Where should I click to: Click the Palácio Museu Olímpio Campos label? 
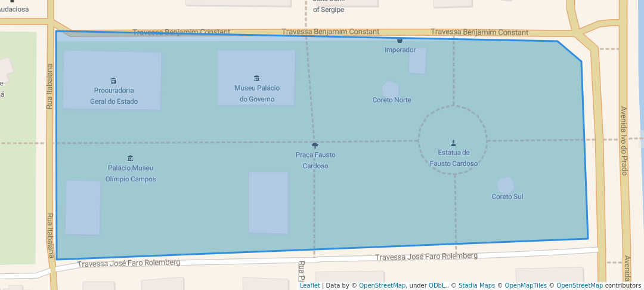coord(131,174)
